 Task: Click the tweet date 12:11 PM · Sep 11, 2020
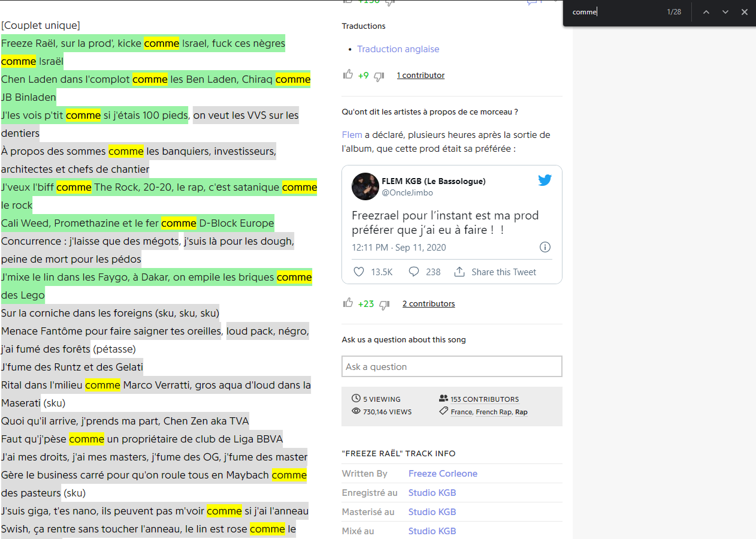399,248
